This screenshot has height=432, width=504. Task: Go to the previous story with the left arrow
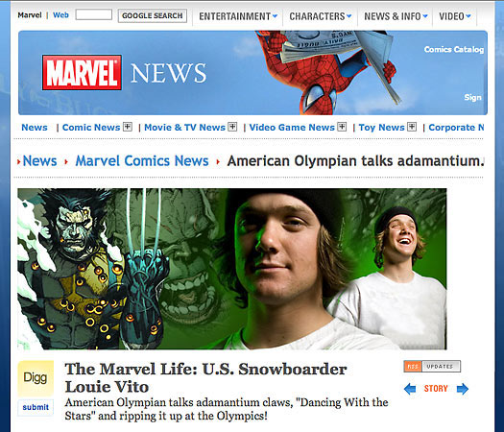[410, 389]
